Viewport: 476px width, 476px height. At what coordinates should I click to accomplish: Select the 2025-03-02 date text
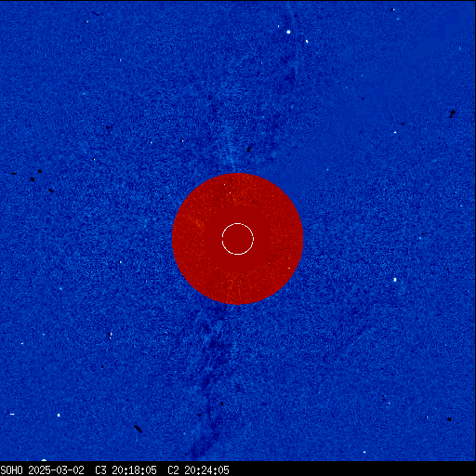pyautogui.click(x=56, y=470)
